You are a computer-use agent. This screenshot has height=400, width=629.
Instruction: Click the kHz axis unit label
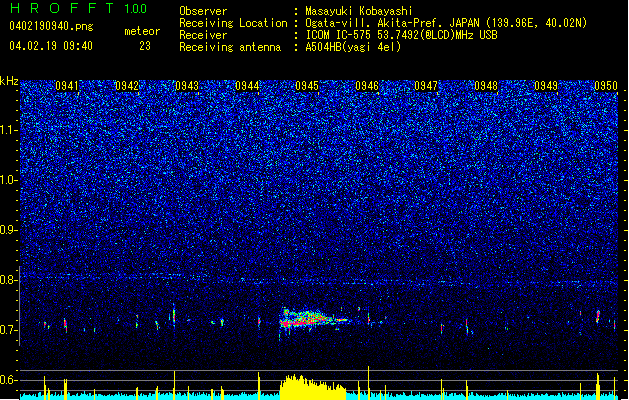[x=9, y=81]
